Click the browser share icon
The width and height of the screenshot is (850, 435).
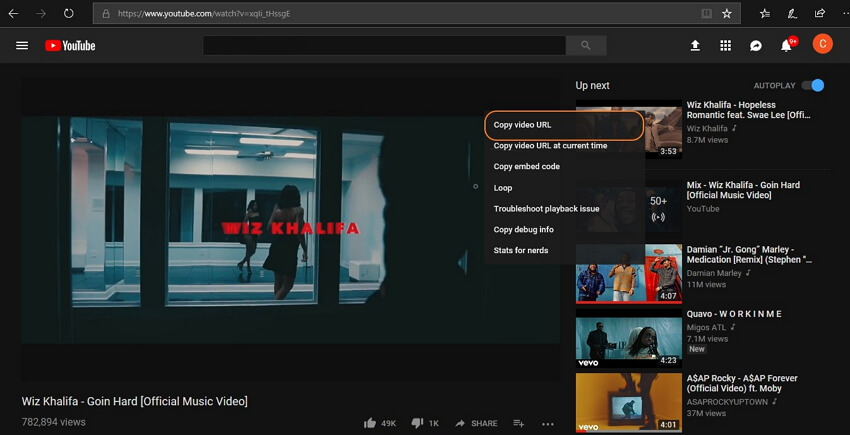pos(820,14)
